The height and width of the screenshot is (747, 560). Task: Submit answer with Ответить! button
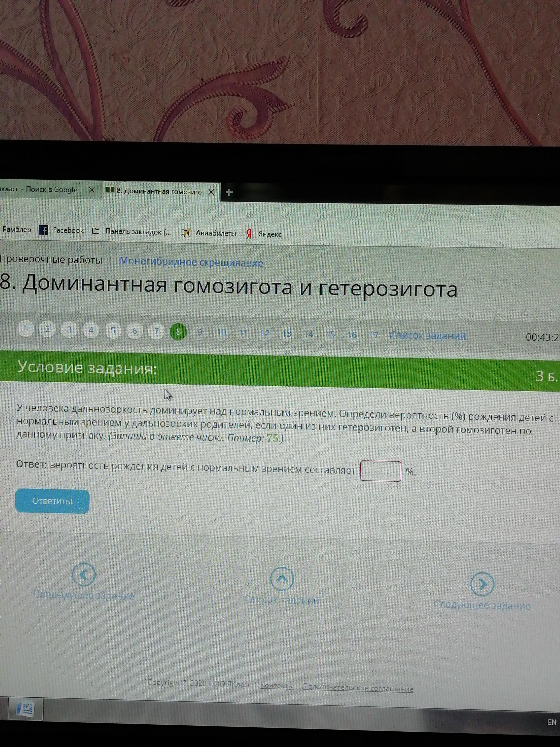tap(52, 501)
